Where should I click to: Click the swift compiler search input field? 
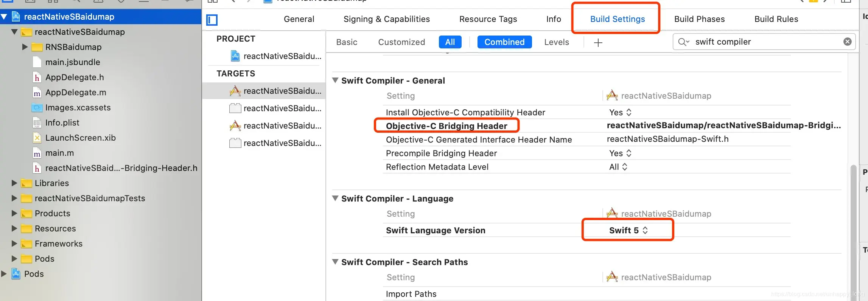(x=764, y=42)
